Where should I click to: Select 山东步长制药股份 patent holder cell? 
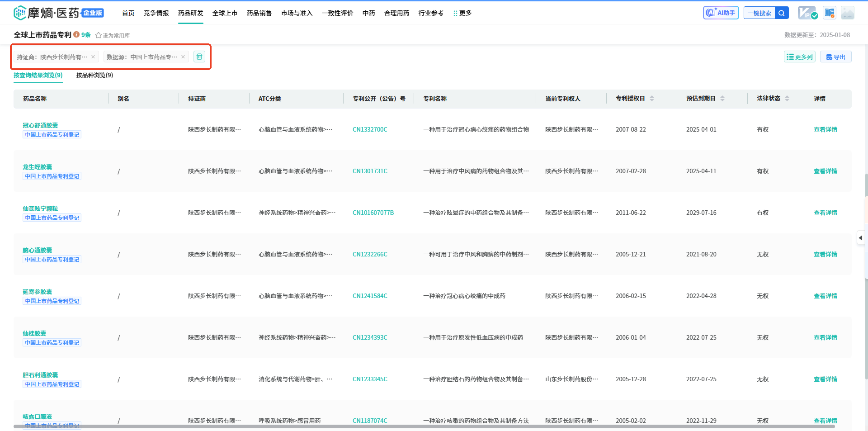571,379
